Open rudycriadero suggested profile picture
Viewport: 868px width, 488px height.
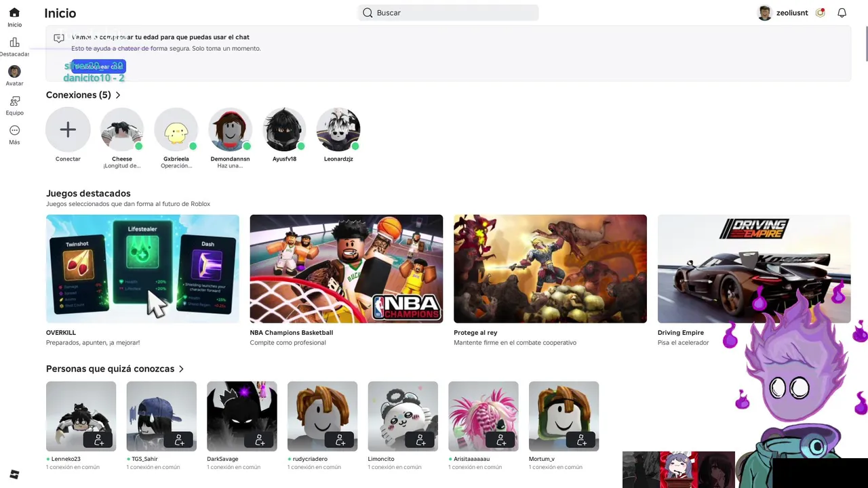322,416
